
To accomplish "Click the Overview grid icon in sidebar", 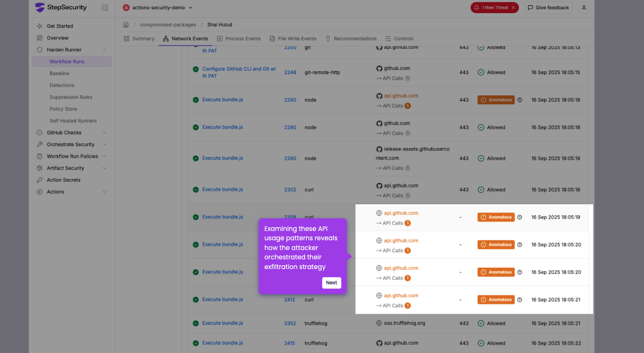I will 39,38.
